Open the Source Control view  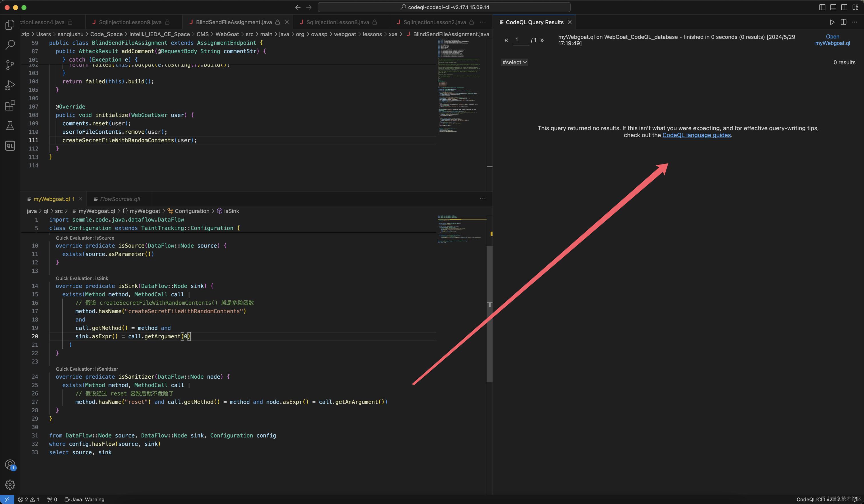(10, 65)
